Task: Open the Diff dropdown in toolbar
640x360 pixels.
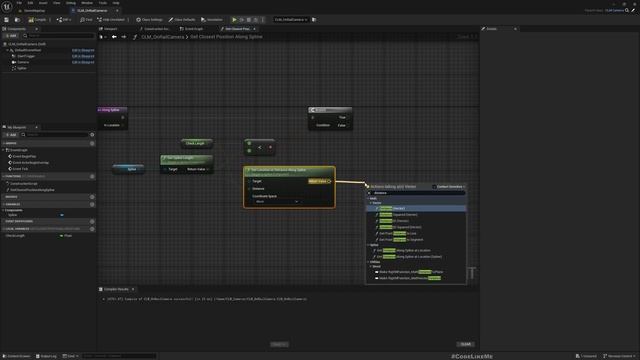Action: tap(64, 20)
